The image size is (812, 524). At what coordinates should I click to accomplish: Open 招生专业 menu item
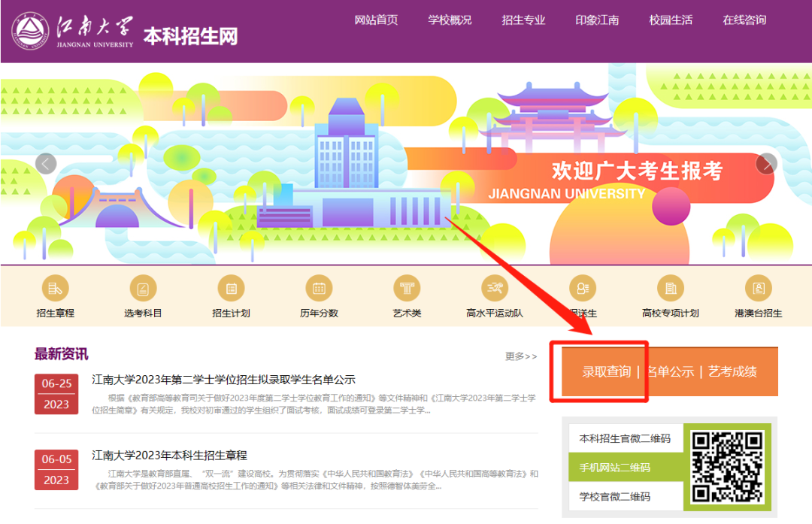523,20
